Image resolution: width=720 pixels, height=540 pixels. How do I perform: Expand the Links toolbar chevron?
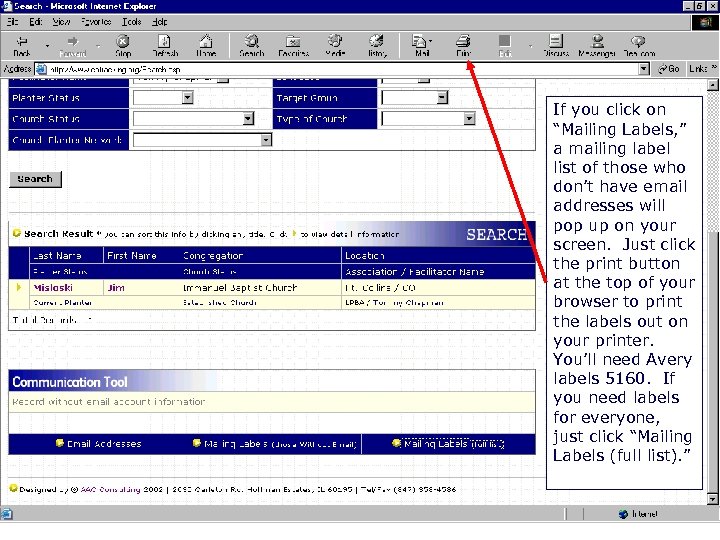click(714, 68)
